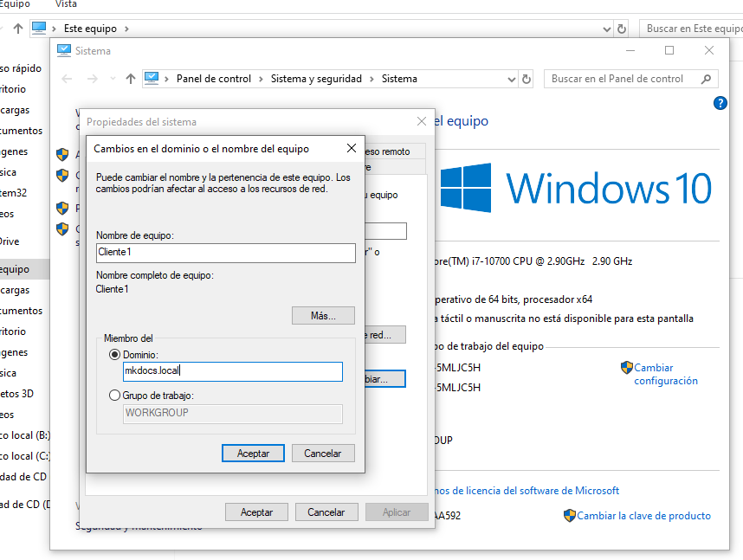
Task: Expand chevron after Panel de control breadcrumb
Action: 261,79
